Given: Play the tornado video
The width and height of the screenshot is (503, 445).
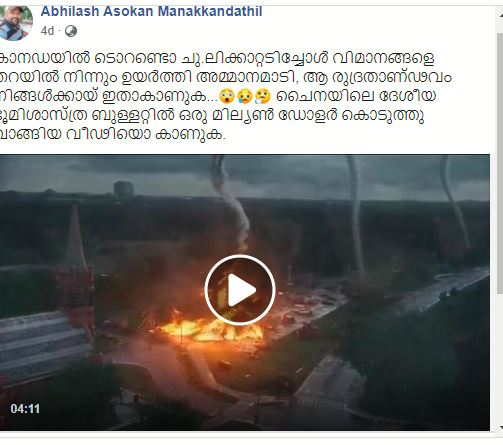Looking at the screenshot, I should pos(240,290).
